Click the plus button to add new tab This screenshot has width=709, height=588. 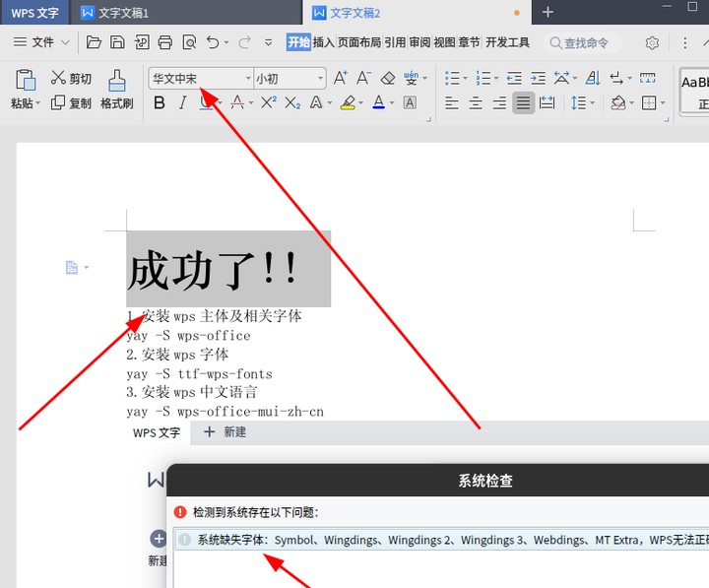pos(548,12)
